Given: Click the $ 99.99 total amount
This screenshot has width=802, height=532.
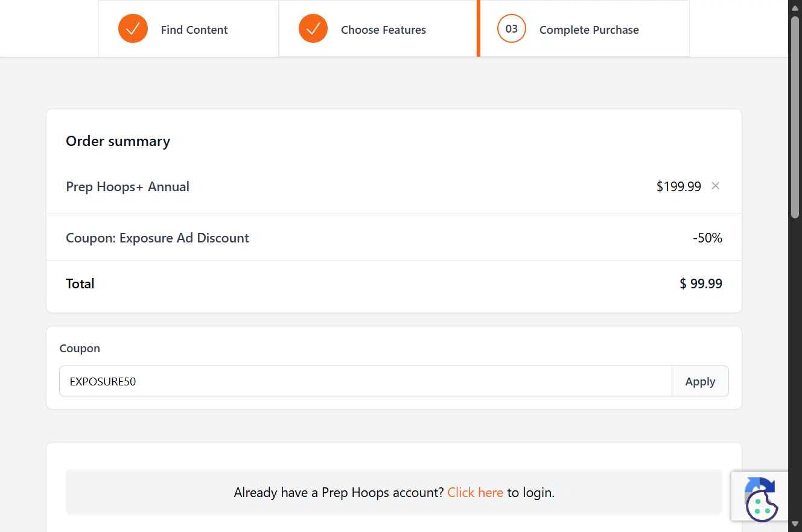Looking at the screenshot, I should pos(701,283).
